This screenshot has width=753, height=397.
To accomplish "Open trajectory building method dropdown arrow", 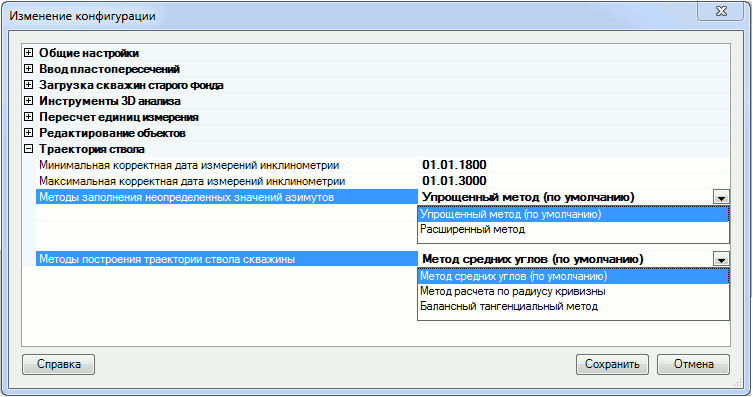I will (x=721, y=259).
